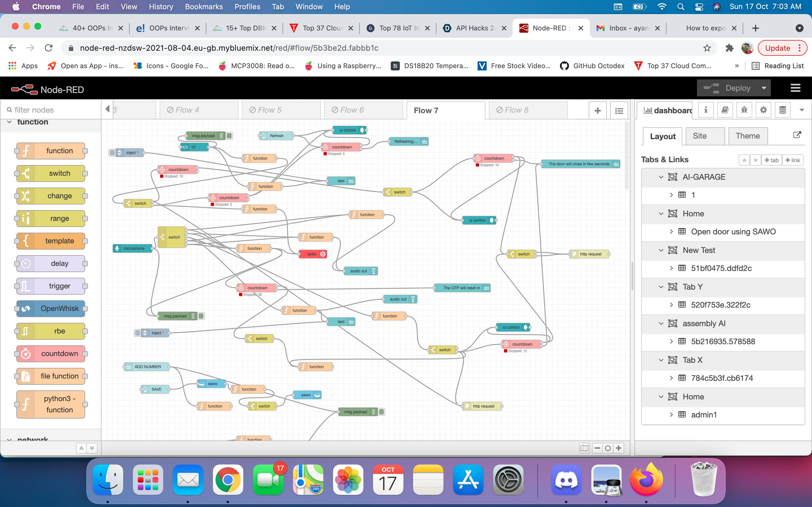Toggle the navigator map view
The width and height of the screenshot is (812, 507).
584,448
